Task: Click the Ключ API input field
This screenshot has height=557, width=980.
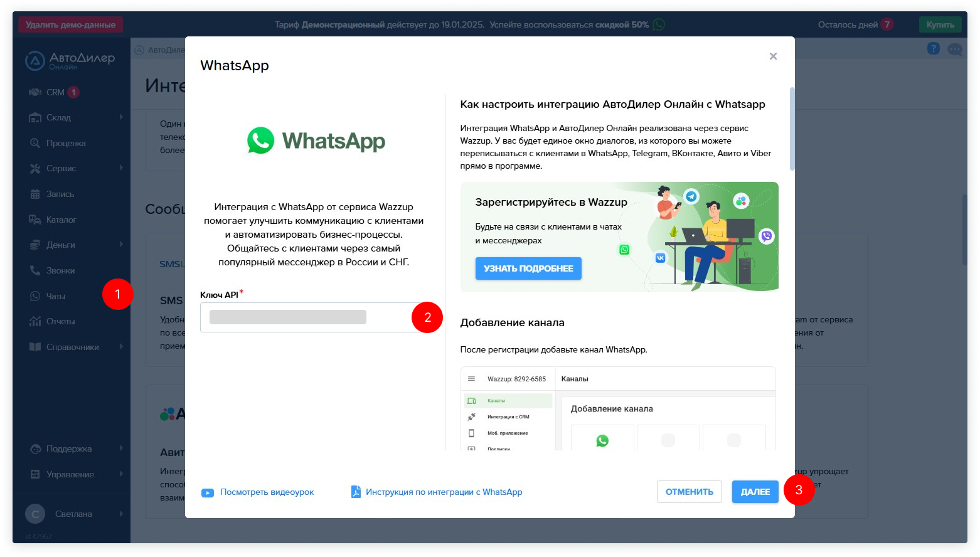Action: [306, 317]
